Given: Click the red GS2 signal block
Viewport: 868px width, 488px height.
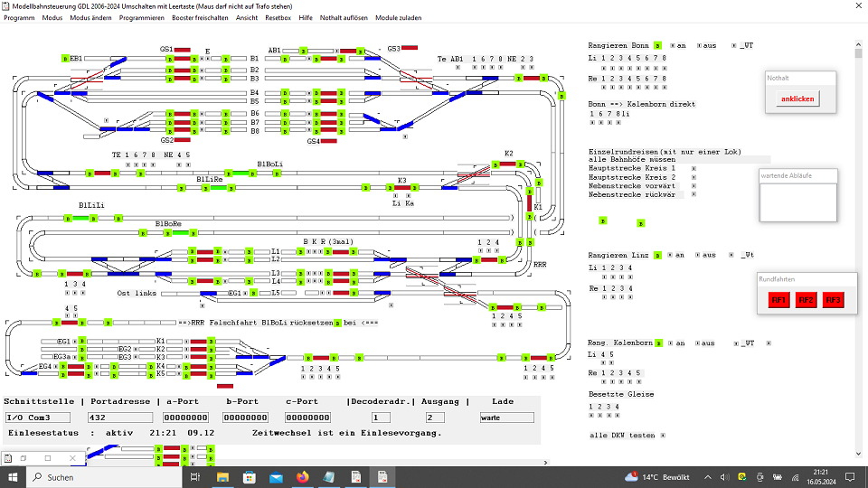Looking at the screenshot, I should [182, 141].
